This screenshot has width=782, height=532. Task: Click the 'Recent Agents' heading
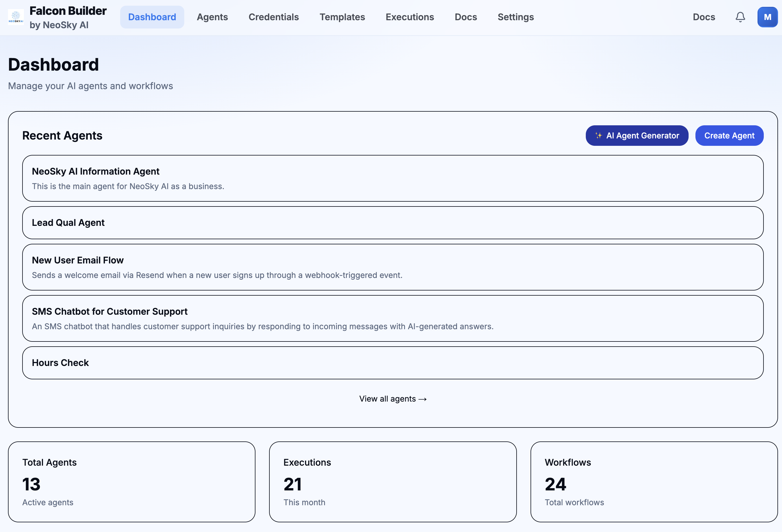62,136
